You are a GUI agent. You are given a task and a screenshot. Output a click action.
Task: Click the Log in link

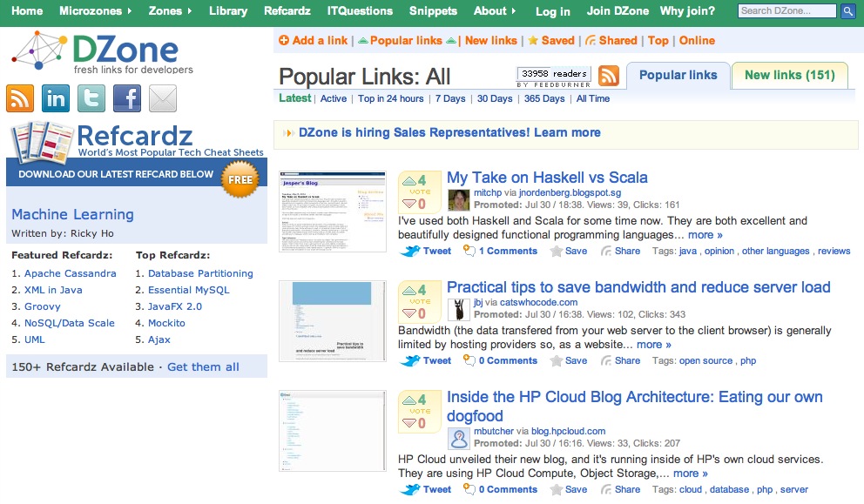tap(553, 11)
